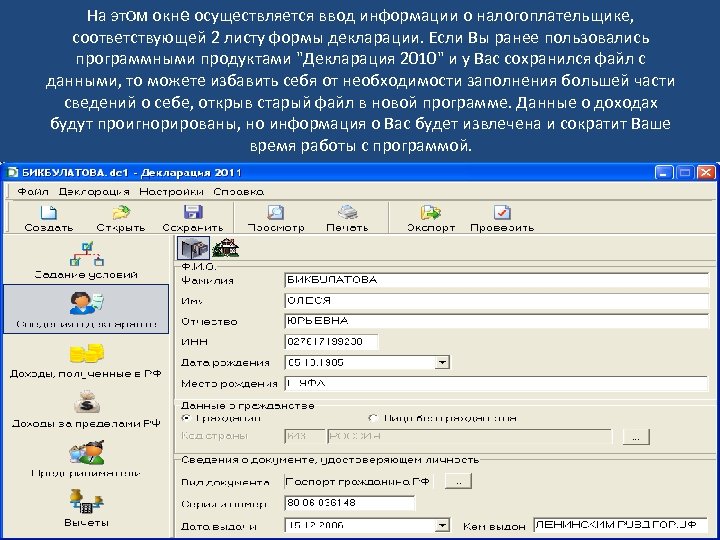Click the Вид документа browse button

click(x=458, y=481)
